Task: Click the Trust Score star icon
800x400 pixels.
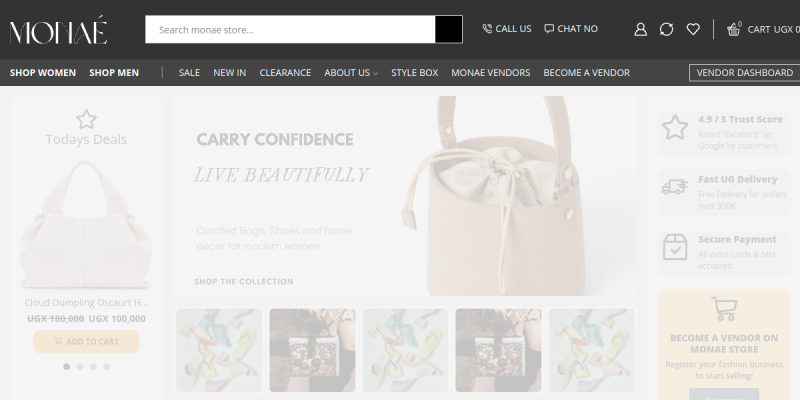Action: (675, 127)
